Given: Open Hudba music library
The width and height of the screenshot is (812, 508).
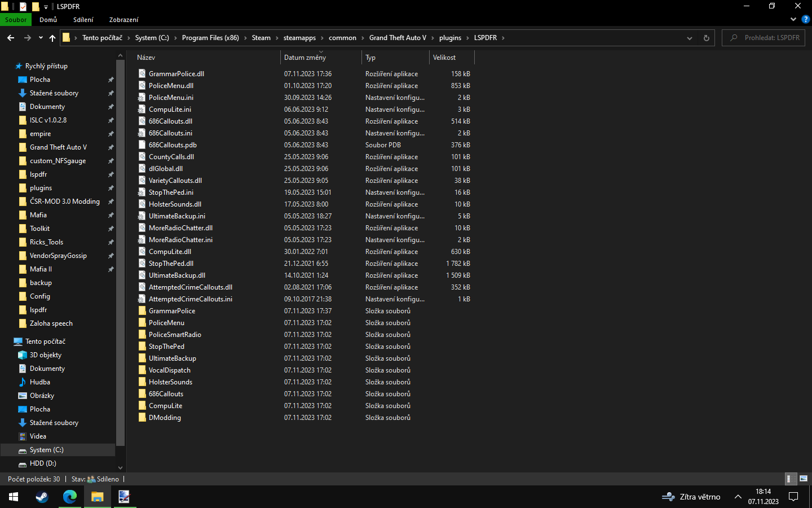Looking at the screenshot, I should tap(40, 382).
